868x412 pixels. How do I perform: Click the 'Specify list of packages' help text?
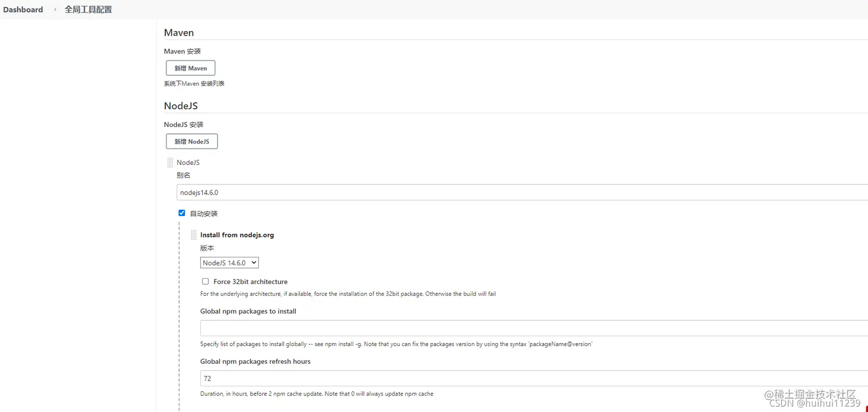pos(396,344)
